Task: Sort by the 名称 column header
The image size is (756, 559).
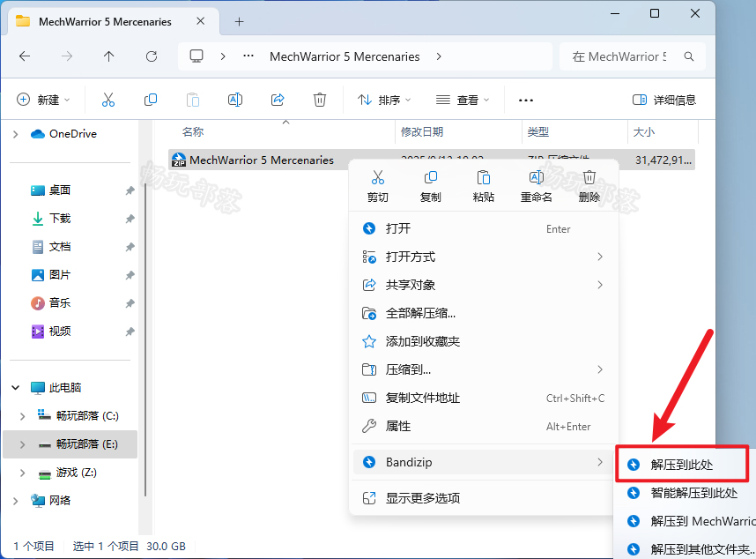Action: coord(193,131)
